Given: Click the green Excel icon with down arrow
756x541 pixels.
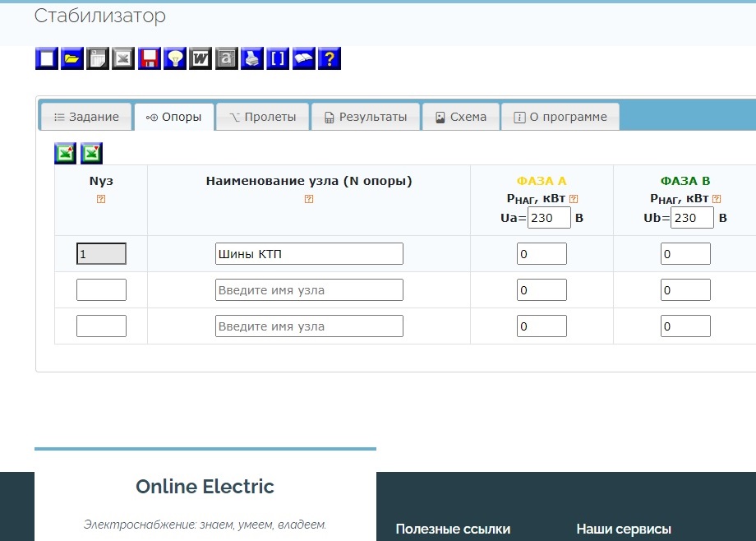Looking at the screenshot, I should (x=91, y=154).
